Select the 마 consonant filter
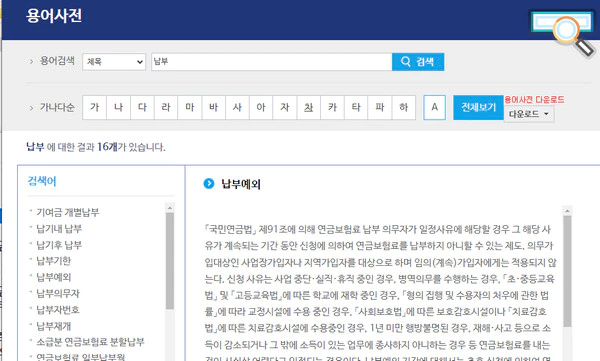The height and width of the screenshot is (361, 600). pyautogui.click(x=190, y=107)
